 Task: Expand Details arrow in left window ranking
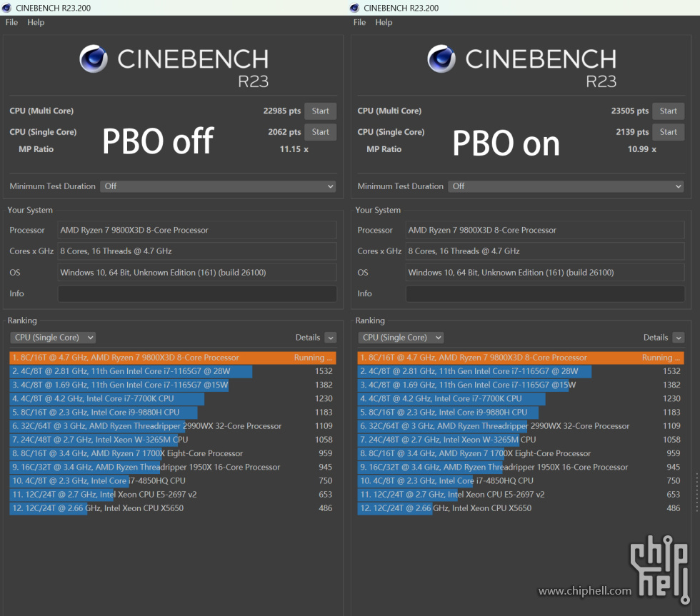tap(330, 338)
